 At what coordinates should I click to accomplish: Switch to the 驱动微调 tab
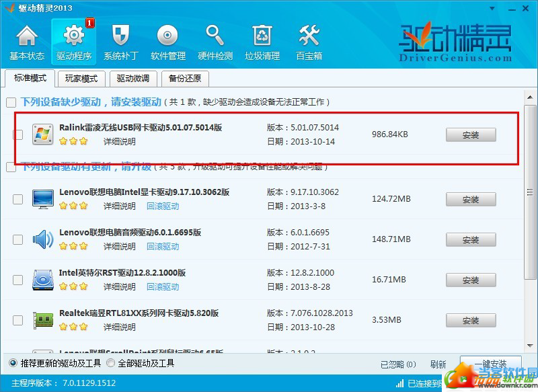(133, 79)
